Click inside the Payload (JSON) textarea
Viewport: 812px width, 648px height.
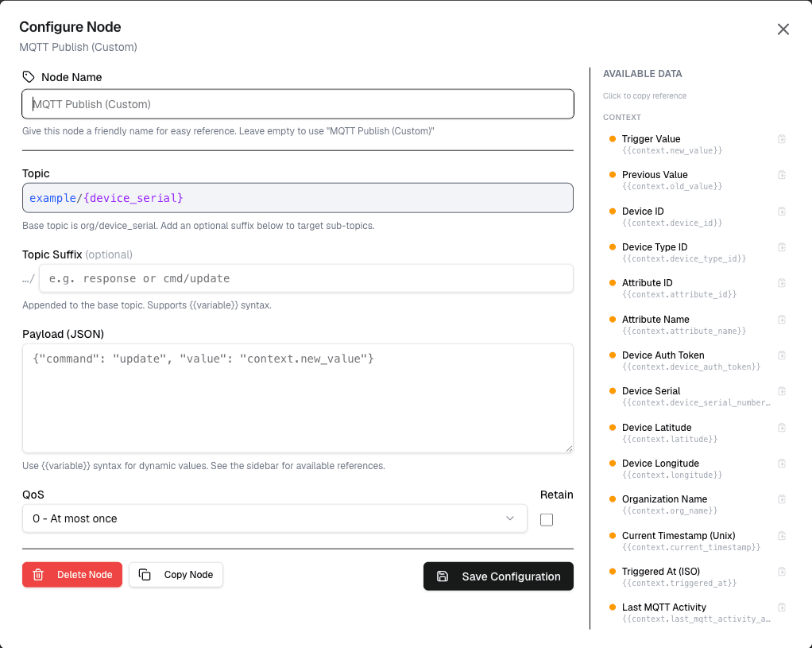pyautogui.click(x=298, y=398)
